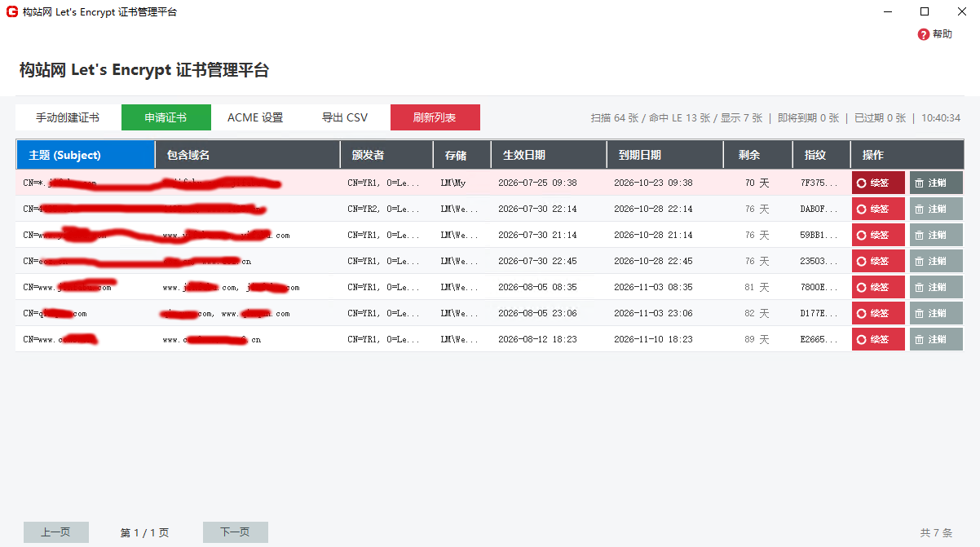Click the app logo in title bar
The image size is (980, 547).
pos(12,12)
